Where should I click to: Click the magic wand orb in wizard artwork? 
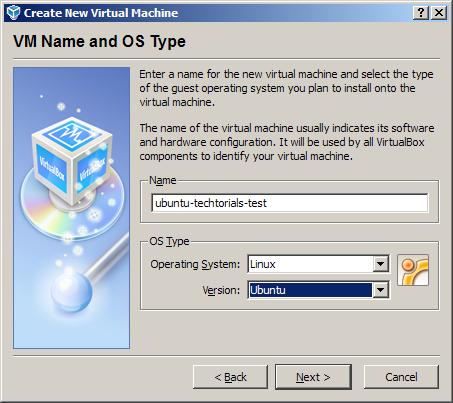click(x=71, y=293)
